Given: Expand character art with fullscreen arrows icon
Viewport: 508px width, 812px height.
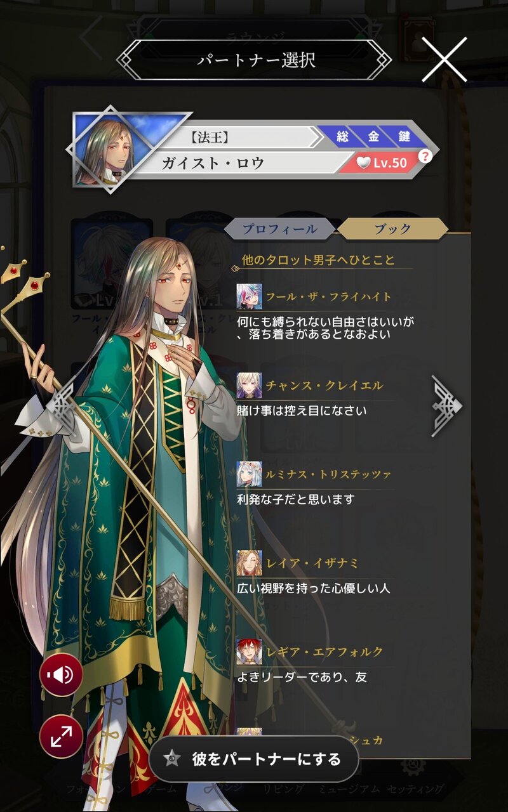Looking at the screenshot, I should (61, 737).
